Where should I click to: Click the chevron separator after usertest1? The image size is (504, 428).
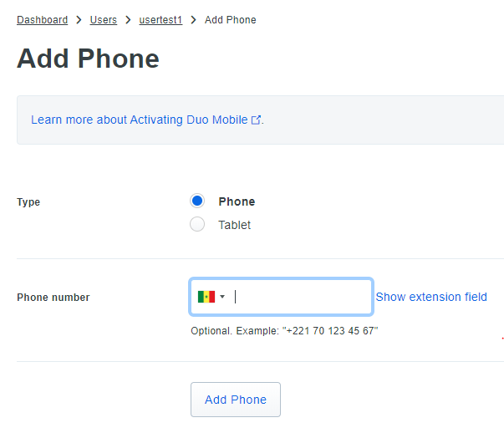click(193, 20)
